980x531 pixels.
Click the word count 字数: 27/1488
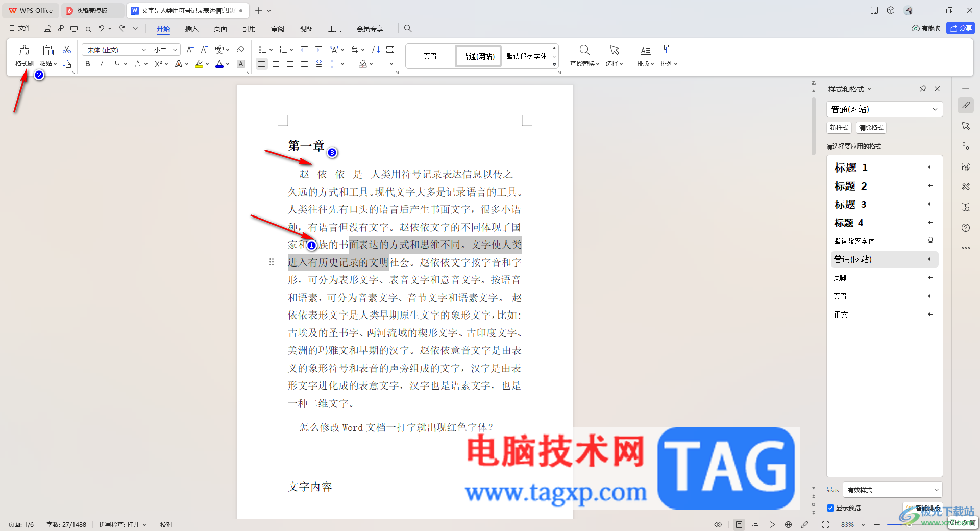pyautogui.click(x=66, y=524)
